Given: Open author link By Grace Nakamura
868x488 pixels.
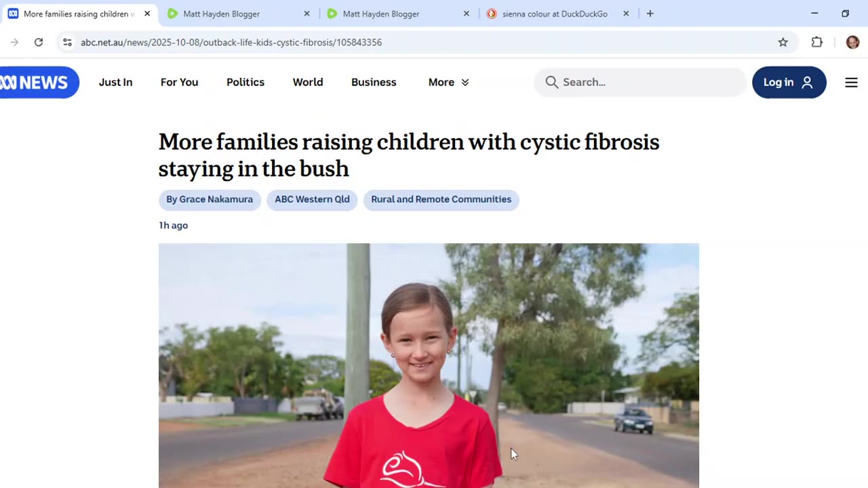Looking at the screenshot, I should coord(210,200).
